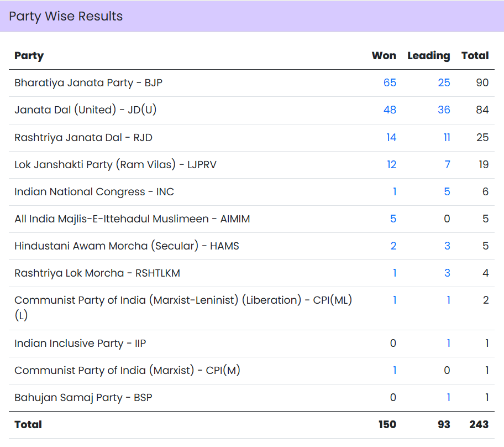Open Bahujan Samaj Party leading count
504x447 pixels.
pyautogui.click(x=448, y=398)
